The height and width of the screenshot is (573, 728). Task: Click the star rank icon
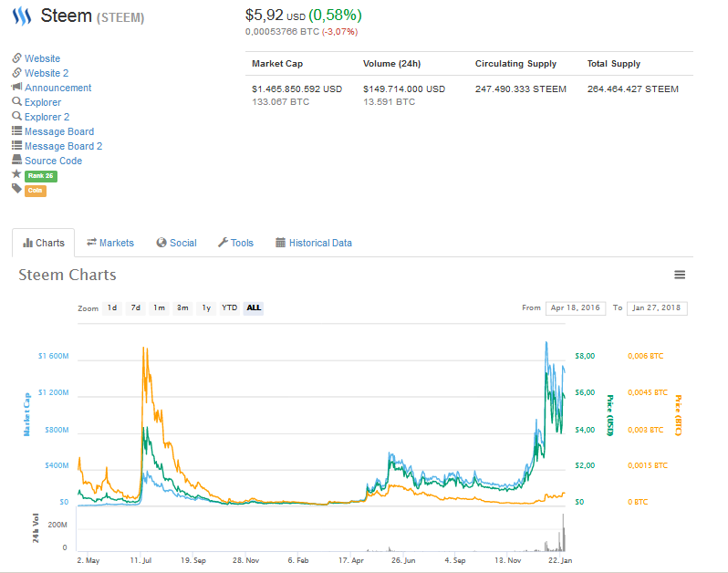16,174
